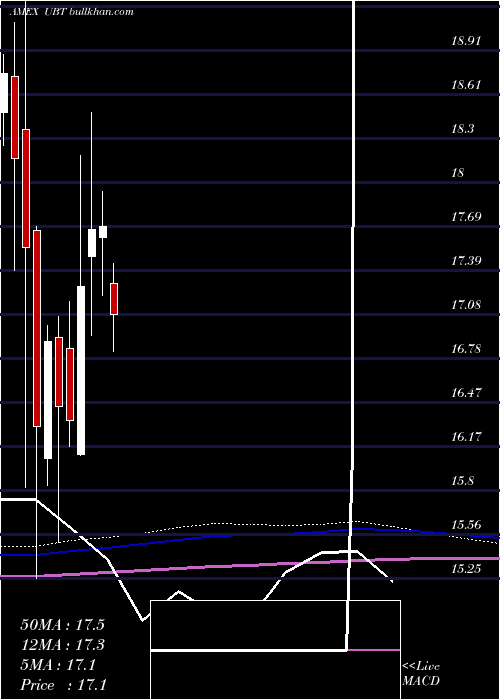The width and height of the screenshot is (500, 700).
Task: Click the 15.8 price axis label
Action: tap(462, 481)
